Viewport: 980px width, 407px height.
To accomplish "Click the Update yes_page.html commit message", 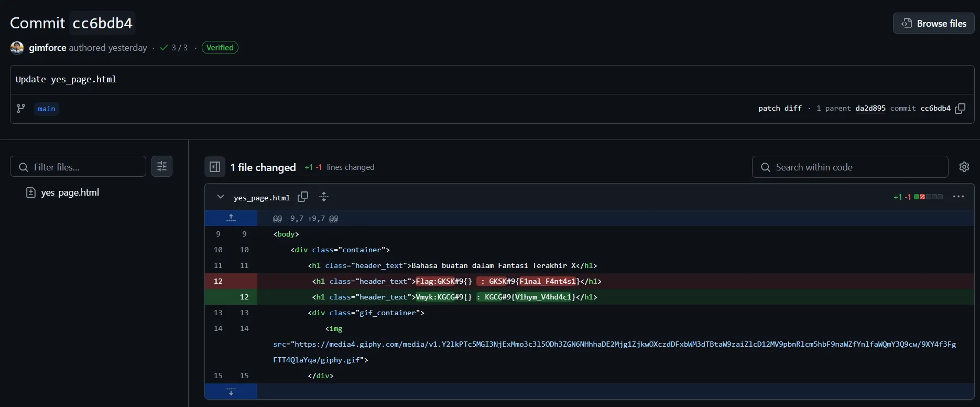I will (66, 79).
